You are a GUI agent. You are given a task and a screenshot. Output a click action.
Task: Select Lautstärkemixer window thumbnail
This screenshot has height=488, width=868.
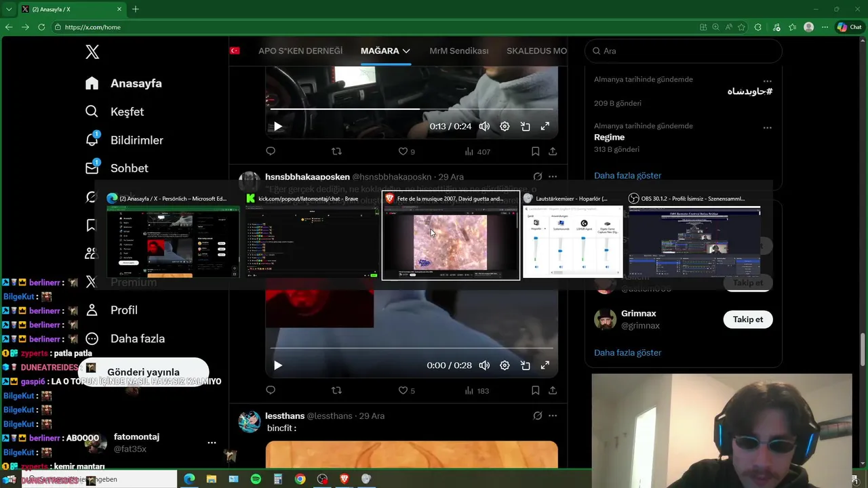(573, 235)
